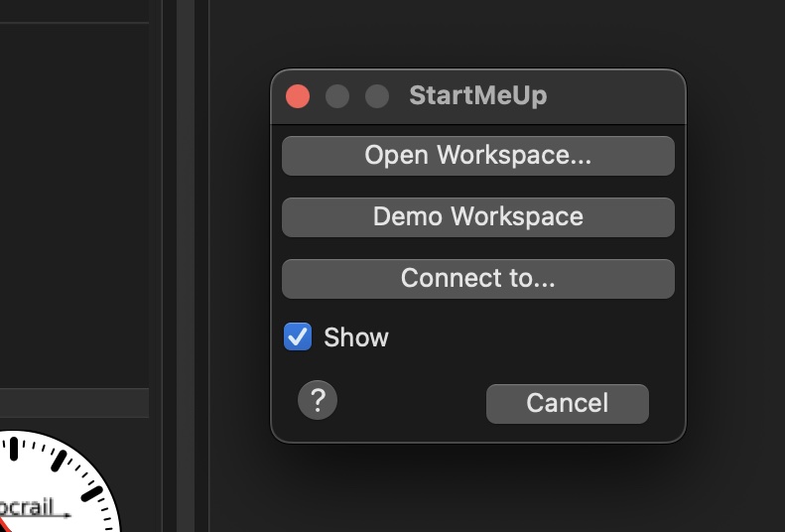Open help via the question mark icon
Viewport: 785px width, 532px height.
318,401
